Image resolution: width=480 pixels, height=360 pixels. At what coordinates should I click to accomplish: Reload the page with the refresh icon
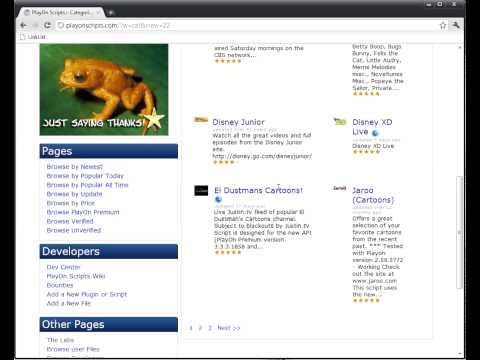[48, 25]
